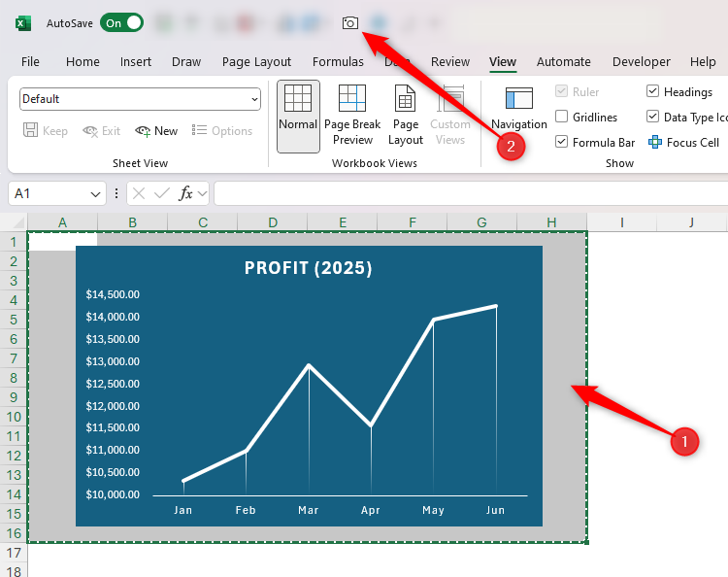728x577 pixels.
Task: Click the Excel app logo
Action: coord(22,23)
